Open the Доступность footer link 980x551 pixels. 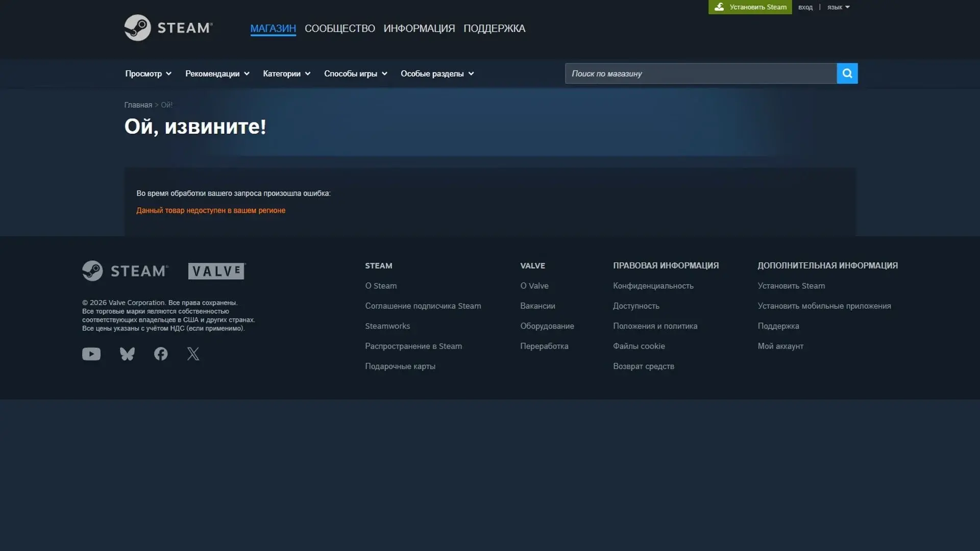pyautogui.click(x=636, y=306)
